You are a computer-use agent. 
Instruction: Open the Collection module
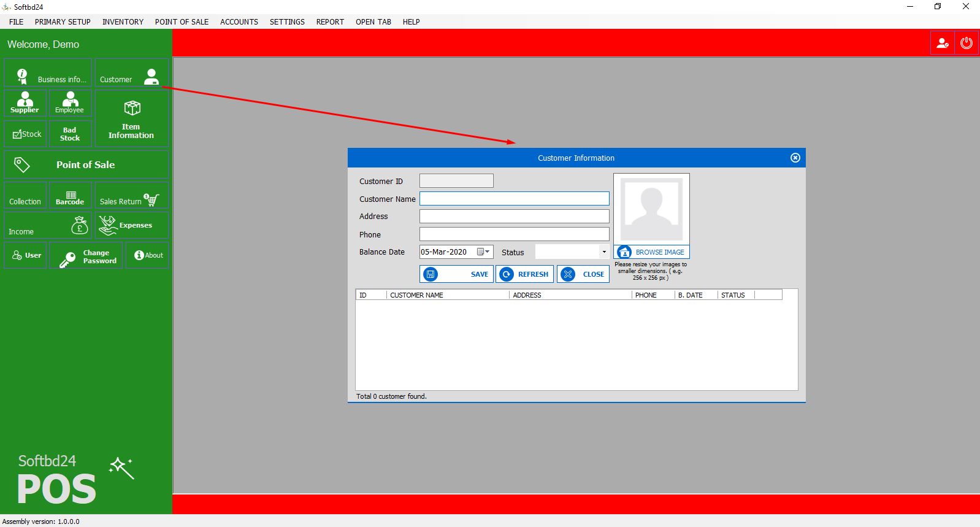[25, 195]
